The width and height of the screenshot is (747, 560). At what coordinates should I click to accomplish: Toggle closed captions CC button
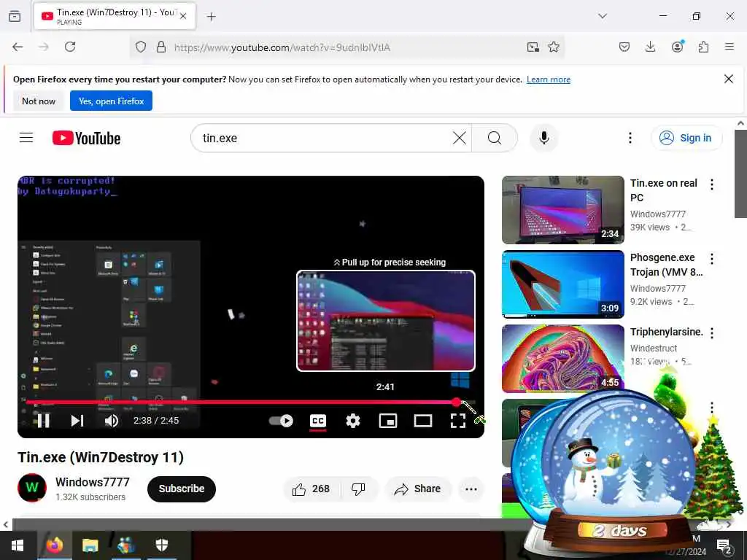click(x=318, y=421)
